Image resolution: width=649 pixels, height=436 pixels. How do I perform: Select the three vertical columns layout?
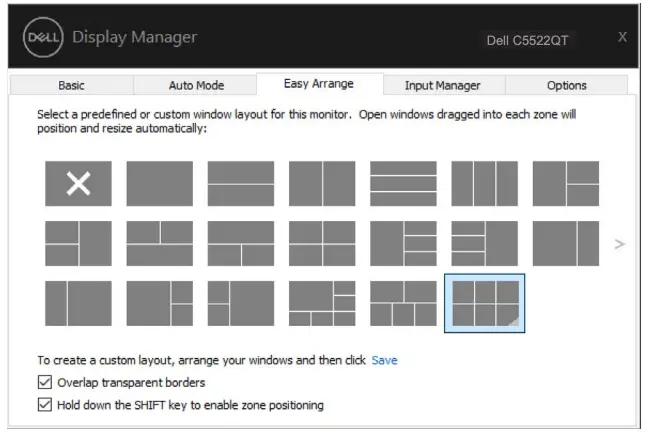coord(484,184)
